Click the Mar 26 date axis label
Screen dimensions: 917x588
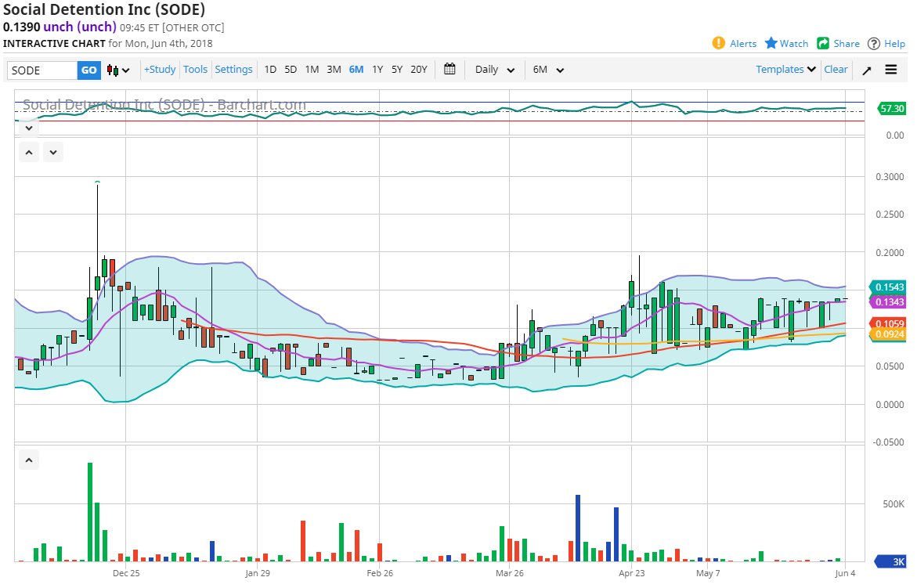509,573
